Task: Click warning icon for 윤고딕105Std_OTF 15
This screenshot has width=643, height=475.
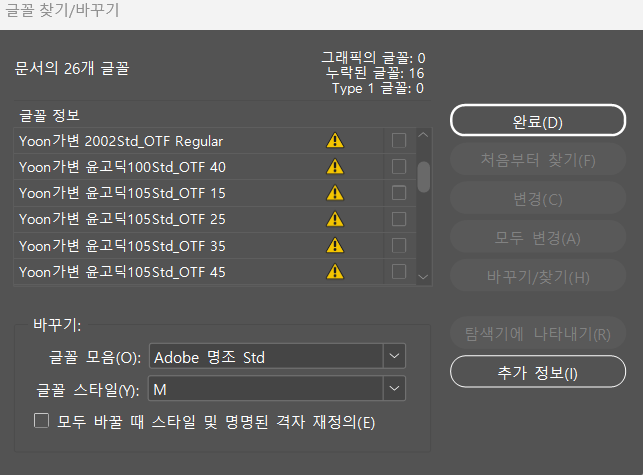Action: tap(335, 193)
